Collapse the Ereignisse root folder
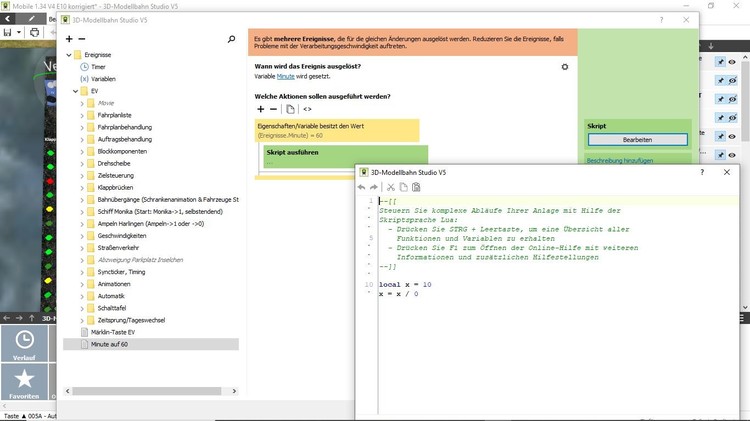The height and width of the screenshot is (421, 750). [x=69, y=55]
